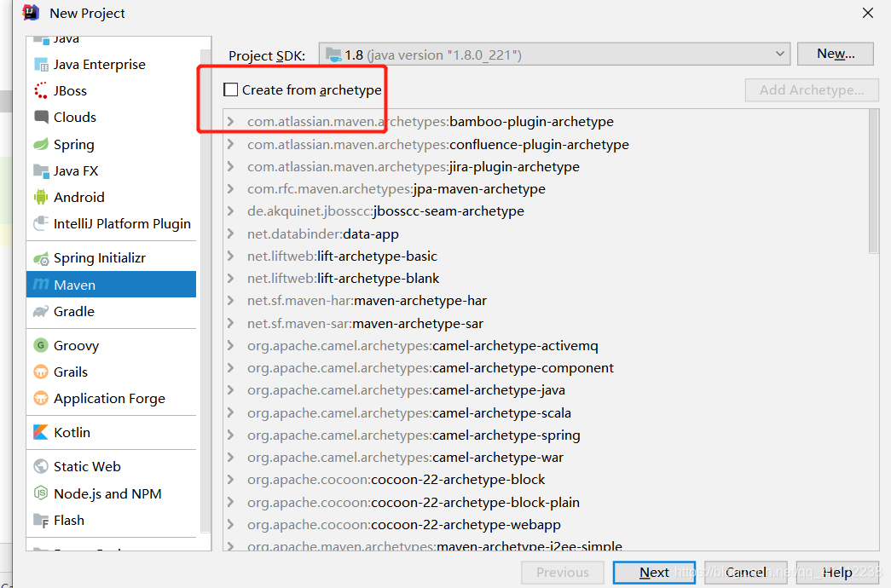Click the Flash folder icon

[x=41, y=520]
